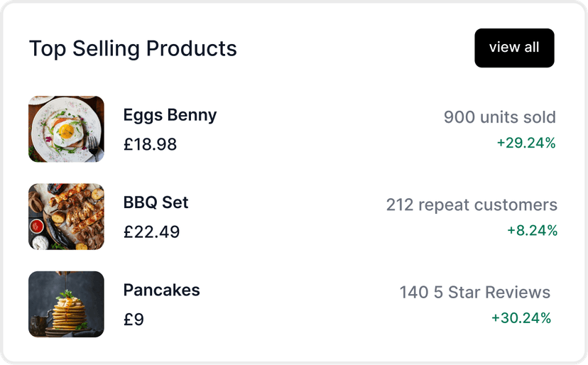The image size is (588, 365).
Task: Click the Pancakes product name
Action: pyautogui.click(x=161, y=290)
